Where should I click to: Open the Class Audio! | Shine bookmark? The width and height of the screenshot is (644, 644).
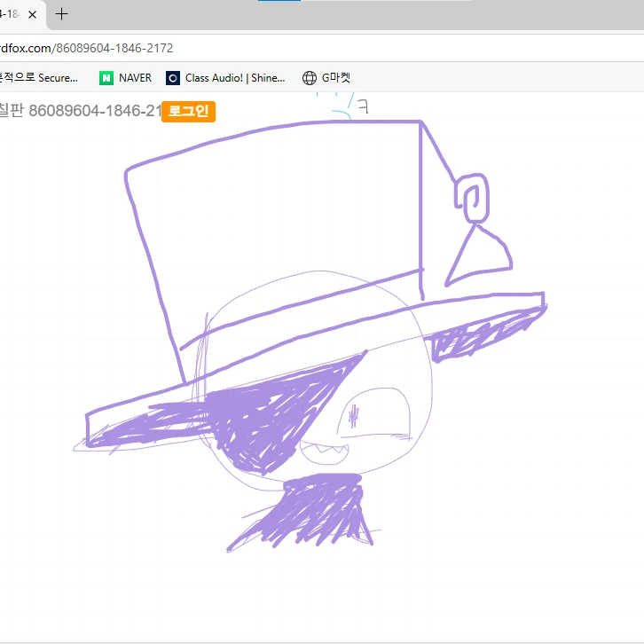coord(235,78)
